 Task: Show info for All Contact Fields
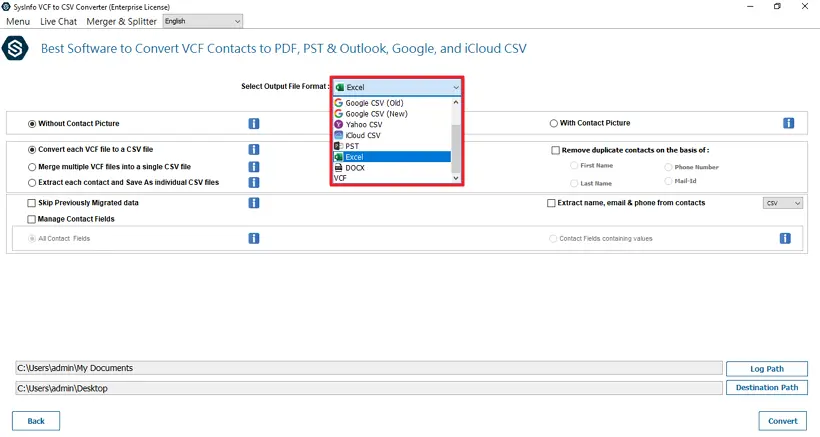click(x=254, y=238)
